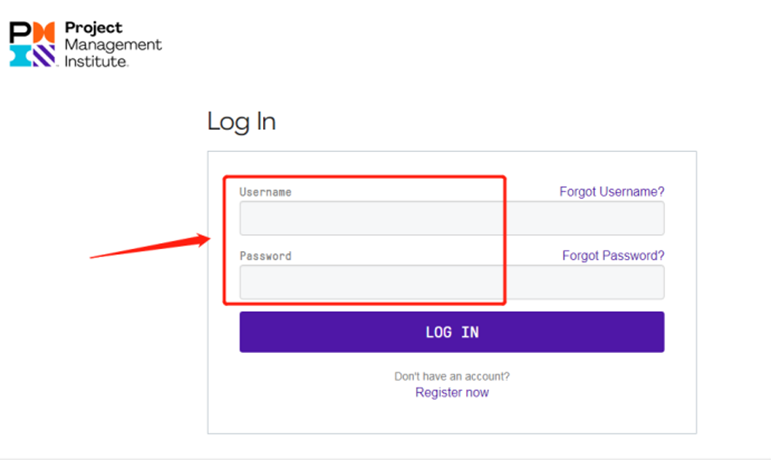Image resolution: width=772 pixels, height=460 pixels.
Task: Click the orange shape in the PMI logo
Action: pyautogui.click(x=43, y=30)
